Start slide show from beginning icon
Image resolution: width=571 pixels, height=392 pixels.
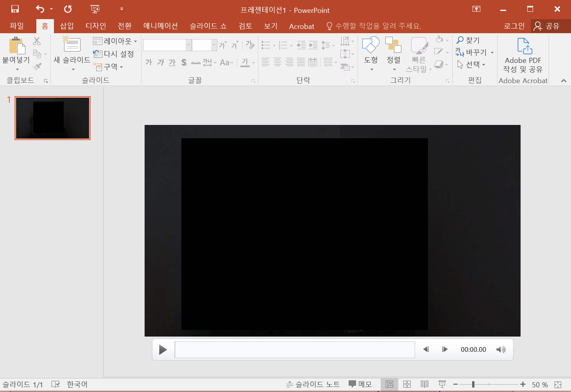[x=95, y=9]
